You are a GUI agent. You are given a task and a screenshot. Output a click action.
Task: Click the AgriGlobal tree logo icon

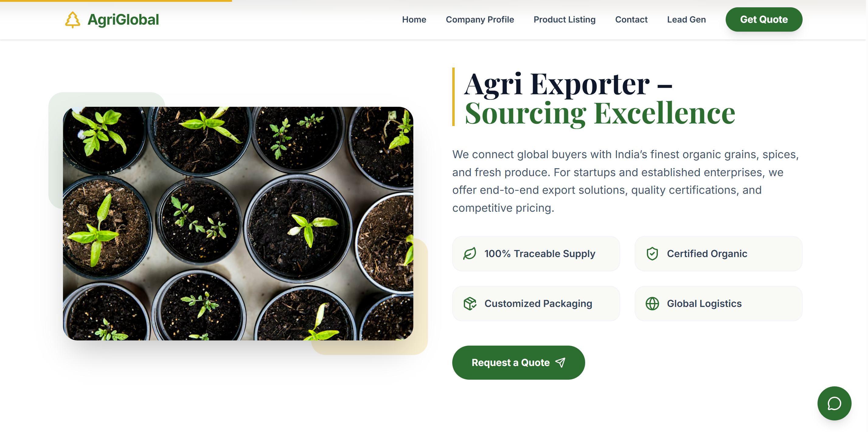tap(72, 19)
